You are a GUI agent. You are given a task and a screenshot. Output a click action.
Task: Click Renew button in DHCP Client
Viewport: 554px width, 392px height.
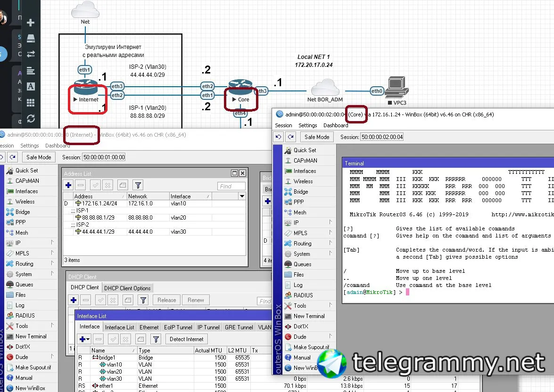pos(196,300)
